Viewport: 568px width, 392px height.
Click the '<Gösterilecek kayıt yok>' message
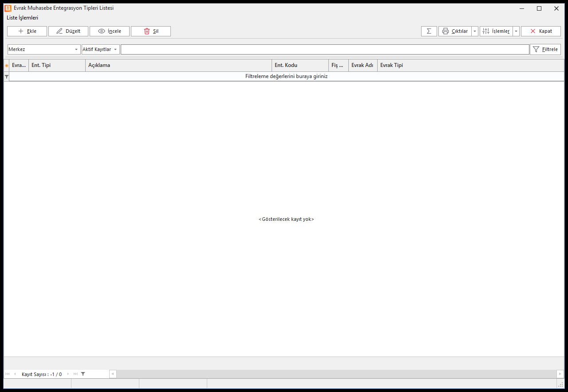tap(286, 219)
